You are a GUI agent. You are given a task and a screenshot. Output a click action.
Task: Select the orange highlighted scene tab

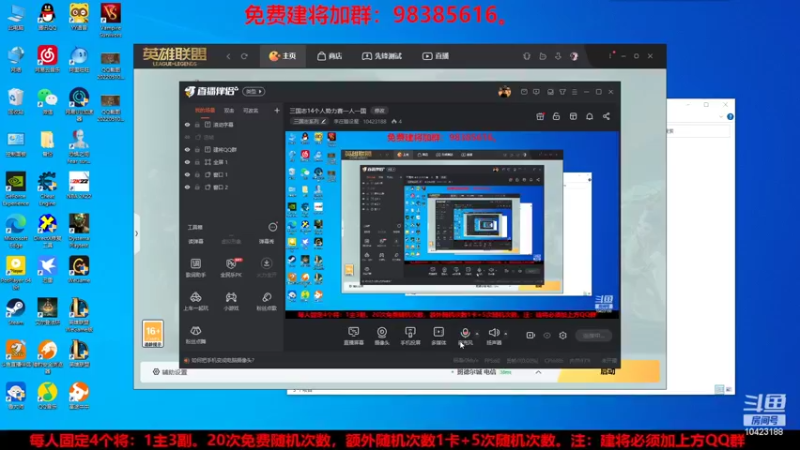coord(205,111)
